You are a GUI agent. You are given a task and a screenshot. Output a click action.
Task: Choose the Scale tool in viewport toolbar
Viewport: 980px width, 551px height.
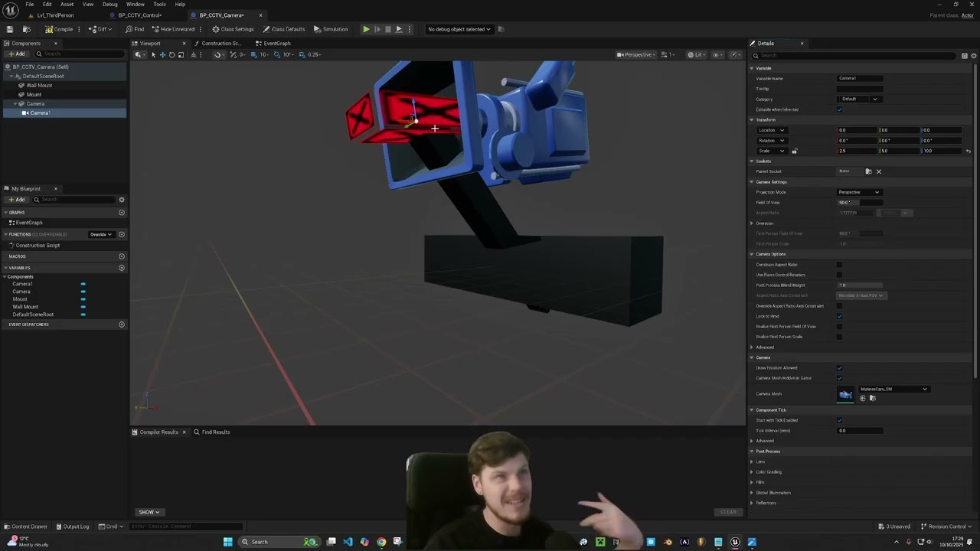[x=181, y=54]
